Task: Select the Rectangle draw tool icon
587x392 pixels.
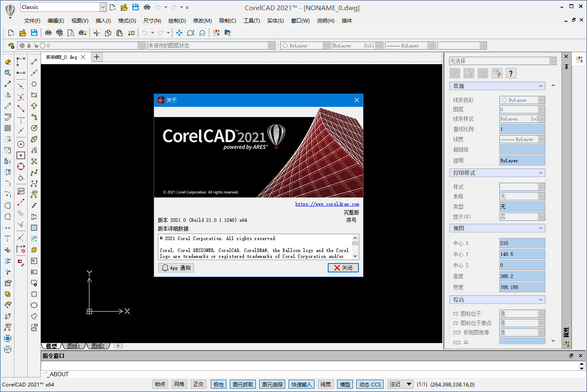Action: (x=34, y=95)
